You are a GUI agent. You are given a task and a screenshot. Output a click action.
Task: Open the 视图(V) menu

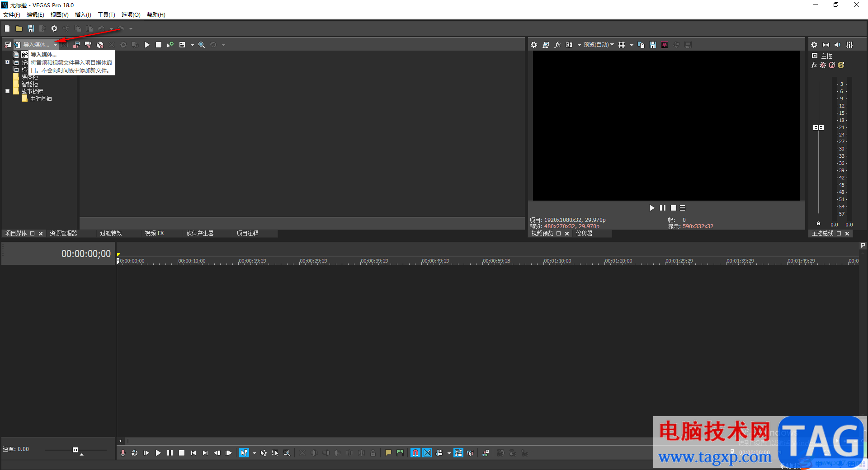tap(59, 15)
